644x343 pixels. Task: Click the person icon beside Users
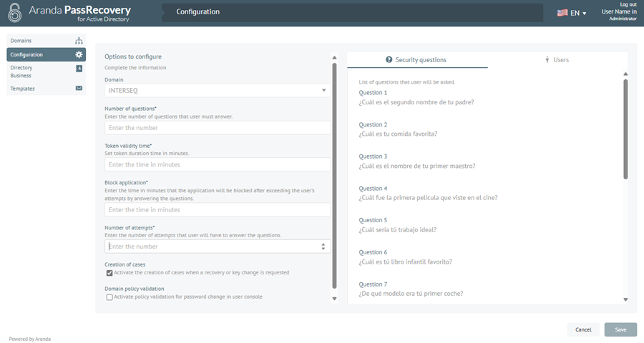547,60
